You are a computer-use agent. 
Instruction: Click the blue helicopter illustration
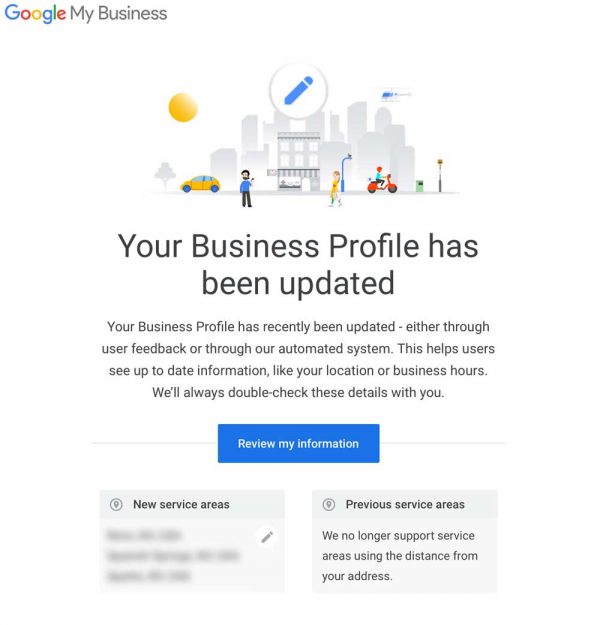click(390, 96)
